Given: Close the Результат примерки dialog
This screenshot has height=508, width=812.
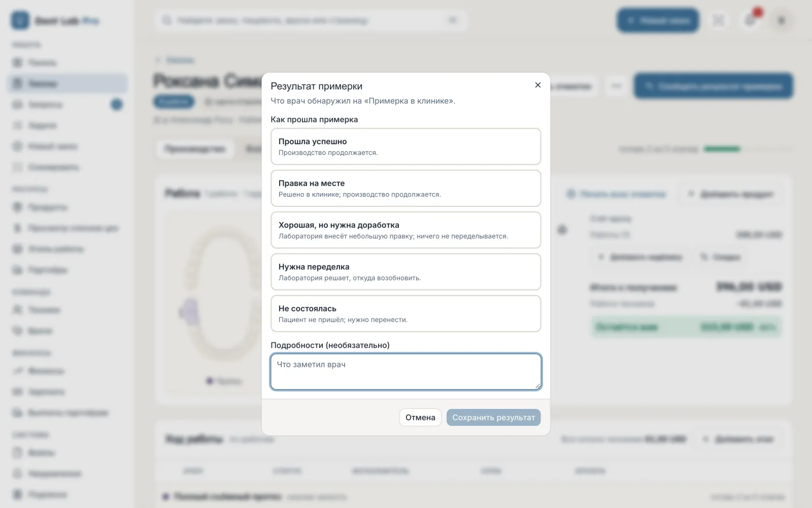Looking at the screenshot, I should [x=538, y=85].
